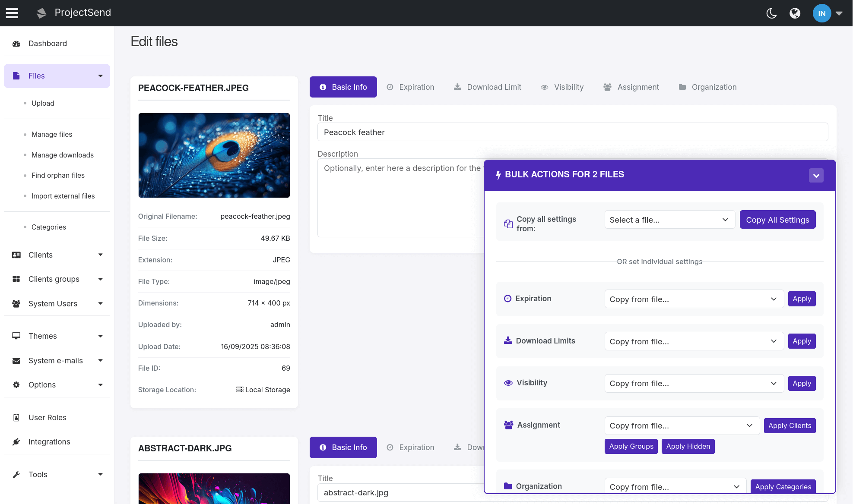Collapse the Bulk Actions panel
Screen dimensions: 853x504
[x=816, y=175]
